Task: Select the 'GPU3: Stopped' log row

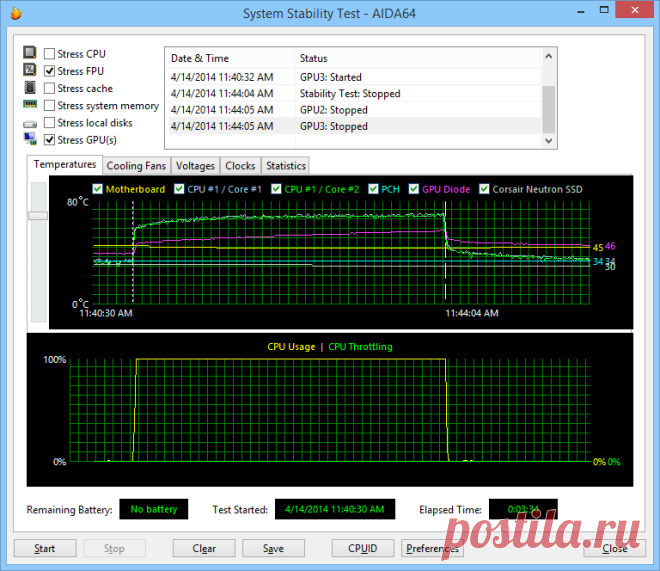Action: [x=354, y=126]
